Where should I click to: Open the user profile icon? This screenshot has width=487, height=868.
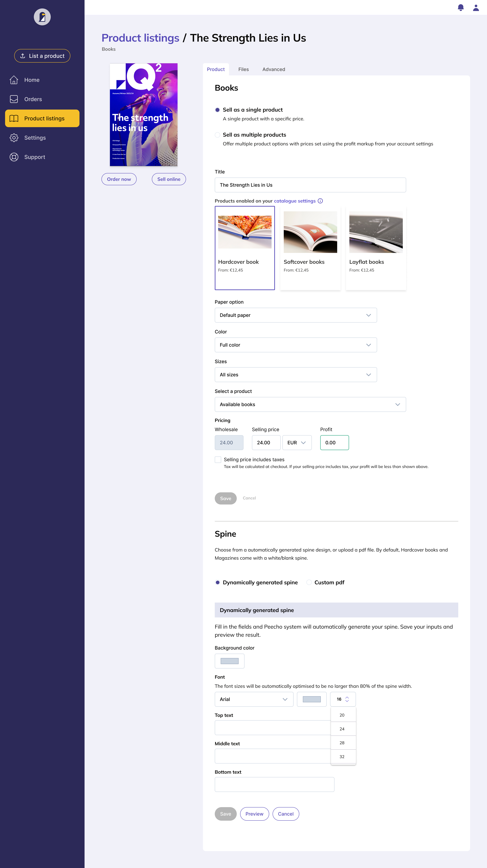coord(476,7)
